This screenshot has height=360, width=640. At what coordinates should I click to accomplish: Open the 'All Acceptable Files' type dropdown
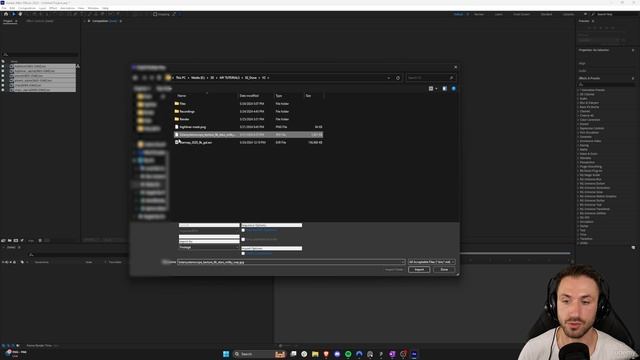coord(431,262)
